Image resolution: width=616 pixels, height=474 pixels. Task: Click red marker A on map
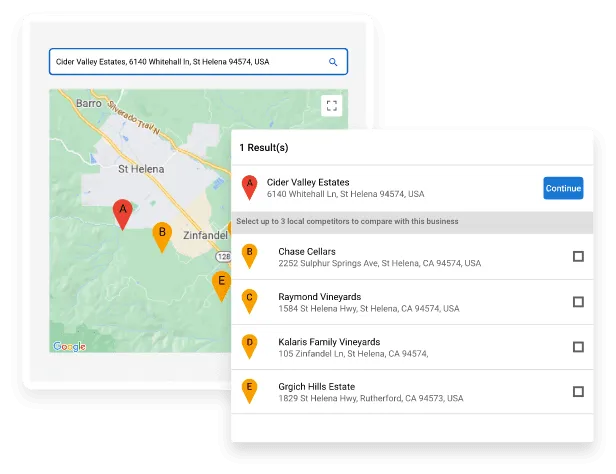[122, 212]
